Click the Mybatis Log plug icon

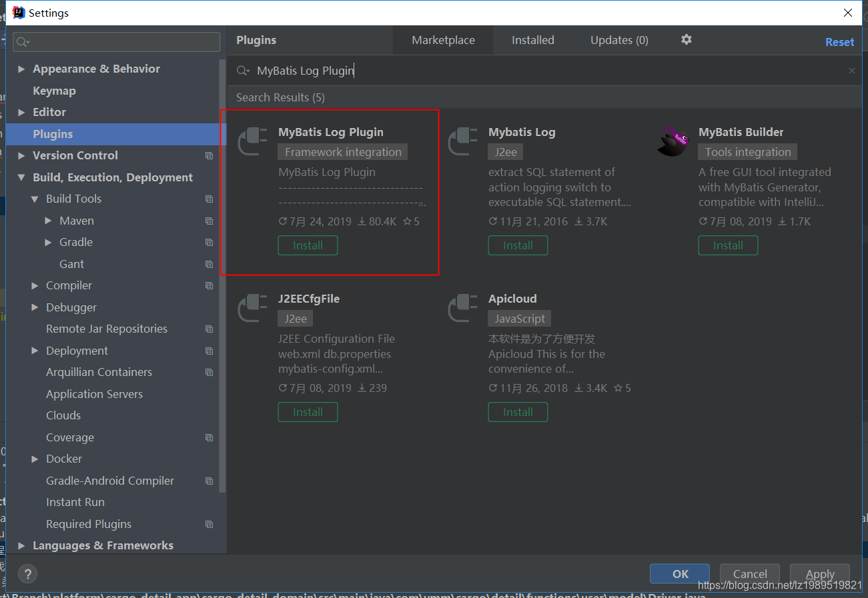[462, 141]
